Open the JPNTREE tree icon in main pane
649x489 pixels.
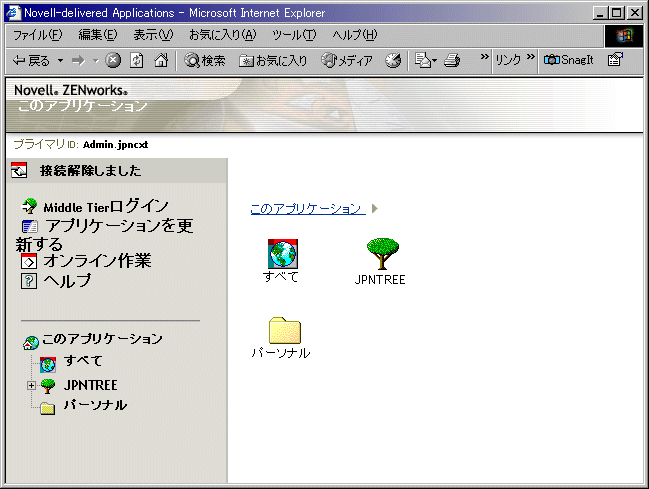pyautogui.click(x=382, y=254)
